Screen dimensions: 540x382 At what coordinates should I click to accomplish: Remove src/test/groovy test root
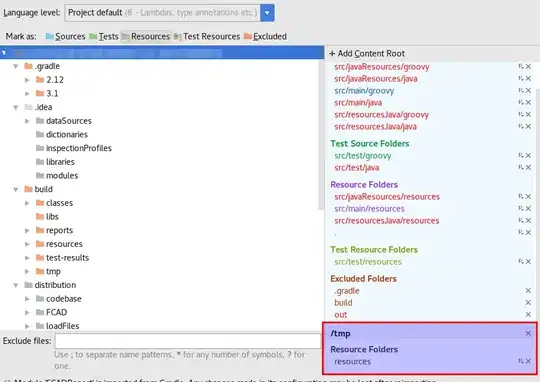[x=528, y=156]
